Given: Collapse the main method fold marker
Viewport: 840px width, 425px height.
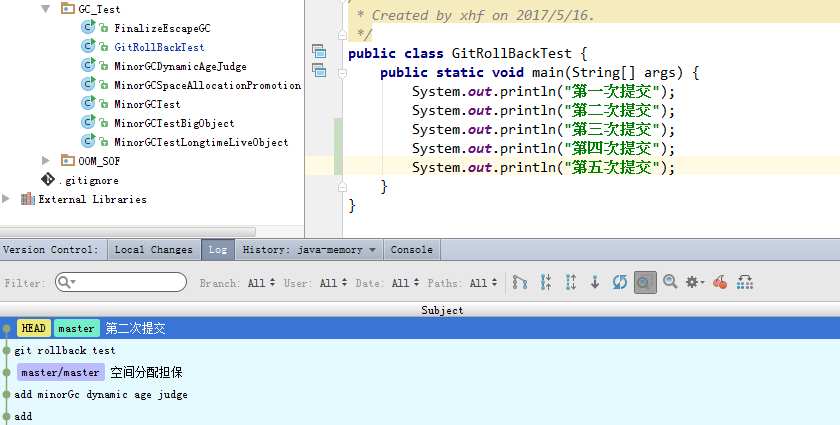Looking at the screenshot, I should coord(343,73).
